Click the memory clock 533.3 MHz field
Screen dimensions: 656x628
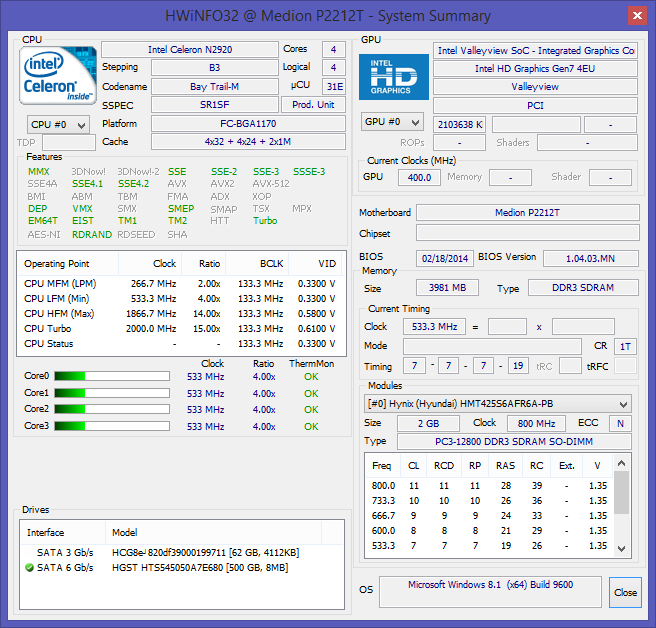[434, 327]
